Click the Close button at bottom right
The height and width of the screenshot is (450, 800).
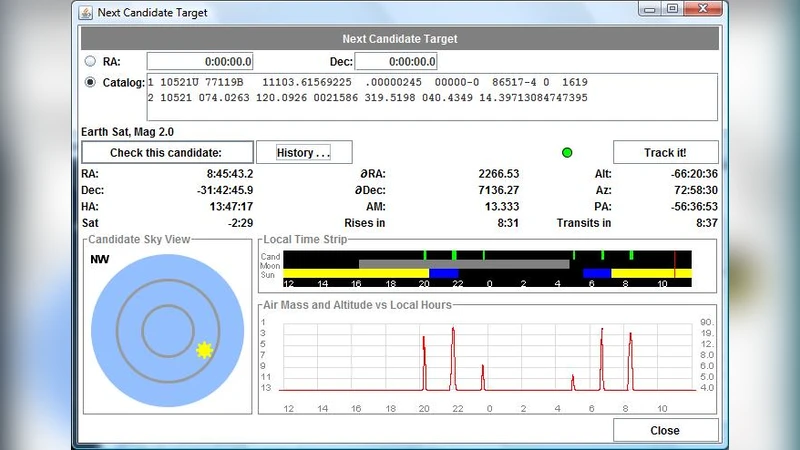point(664,430)
